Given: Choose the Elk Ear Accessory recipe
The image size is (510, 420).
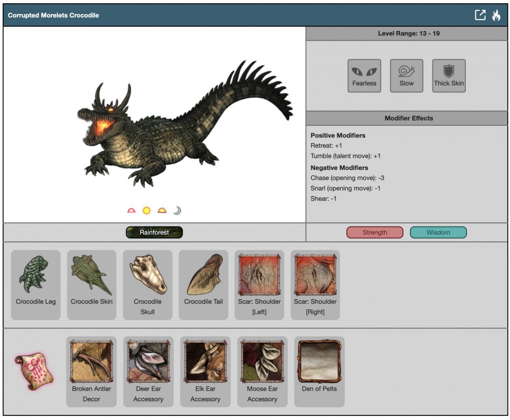Looking at the screenshot, I should 205,371.
